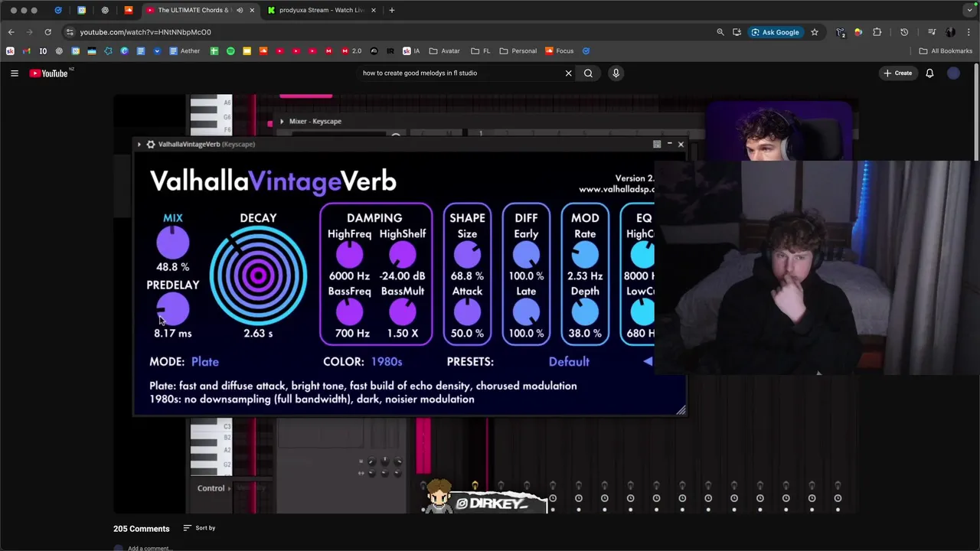980x551 pixels.
Task: Open the Chrome profile avatar
Action: click(x=950, y=32)
